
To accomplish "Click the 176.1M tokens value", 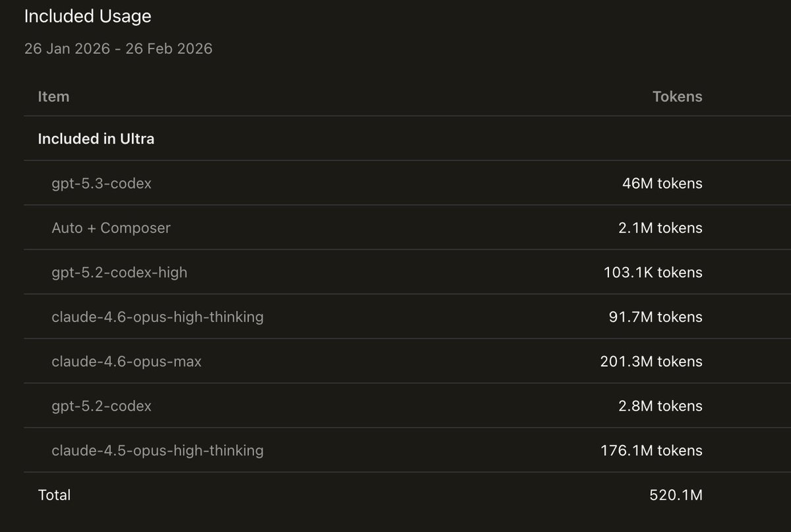I will [651, 450].
